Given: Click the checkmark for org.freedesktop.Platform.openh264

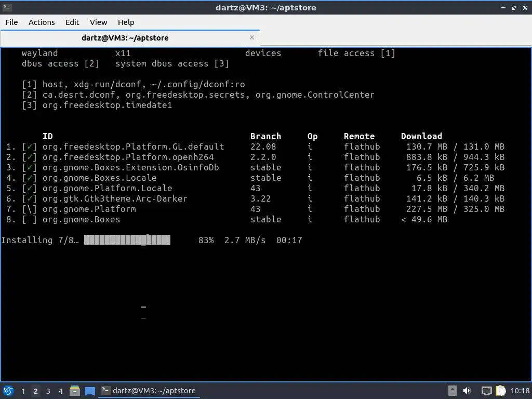Looking at the screenshot, I should pyautogui.click(x=30, y=157).
